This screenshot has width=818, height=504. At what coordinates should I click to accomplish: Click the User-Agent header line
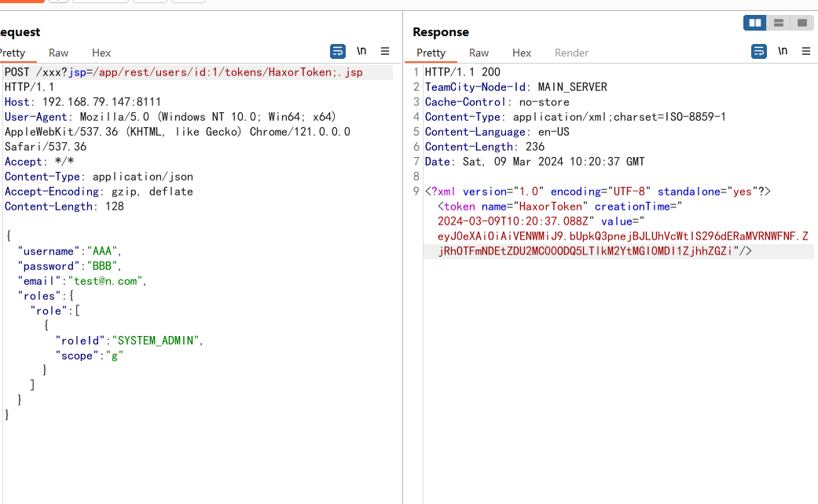tap(170, 117)
